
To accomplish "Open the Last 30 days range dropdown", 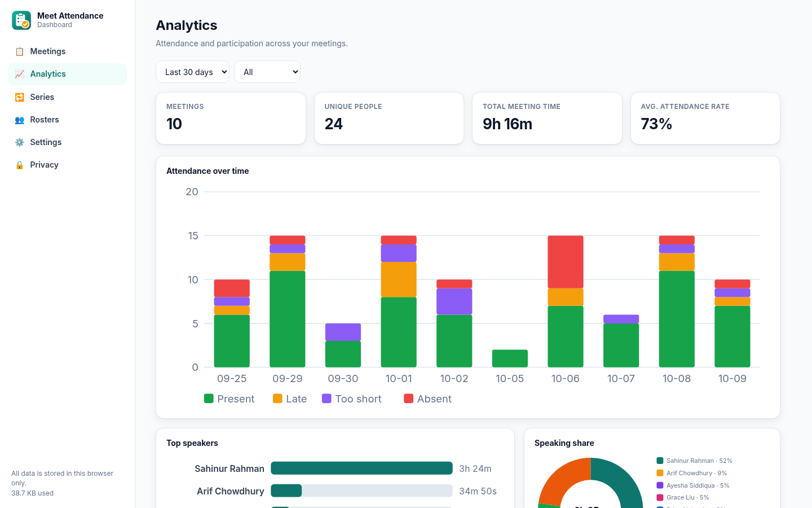I will tap(192, 72).
